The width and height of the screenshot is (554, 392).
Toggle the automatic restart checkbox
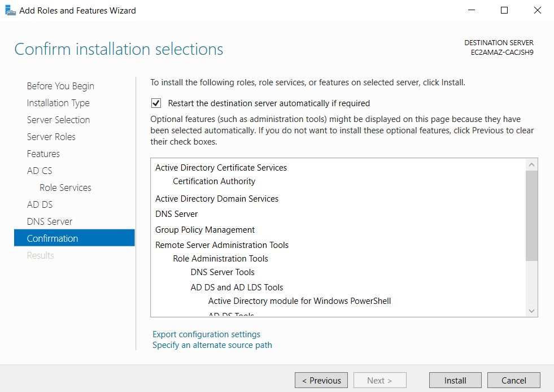(x=156, y=103)
